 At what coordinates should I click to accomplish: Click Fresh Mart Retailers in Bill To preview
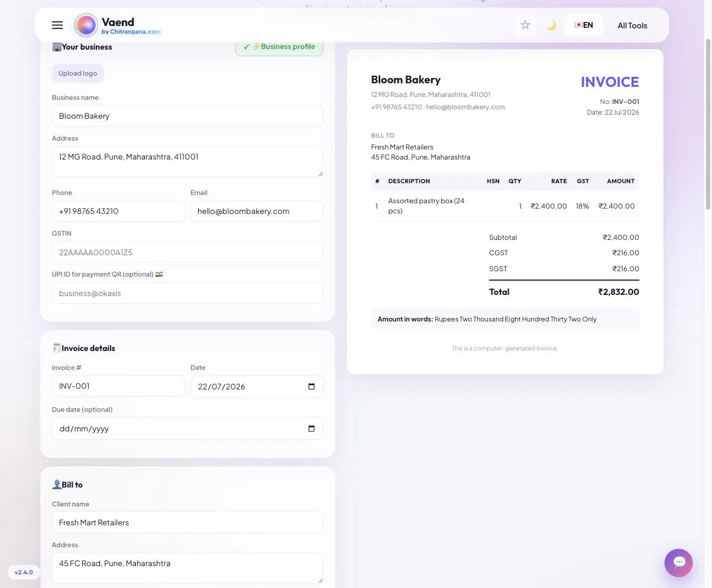pos(402,147)
